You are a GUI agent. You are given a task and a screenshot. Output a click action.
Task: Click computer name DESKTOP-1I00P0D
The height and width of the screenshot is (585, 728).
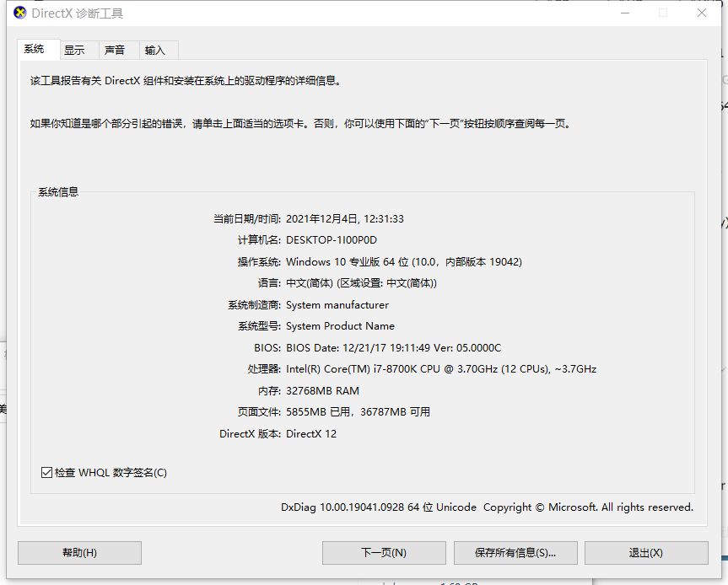click(332, 240)
